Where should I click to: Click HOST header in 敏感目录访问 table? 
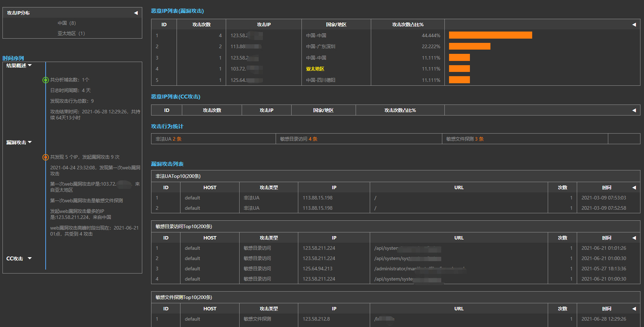pos(210,238)
